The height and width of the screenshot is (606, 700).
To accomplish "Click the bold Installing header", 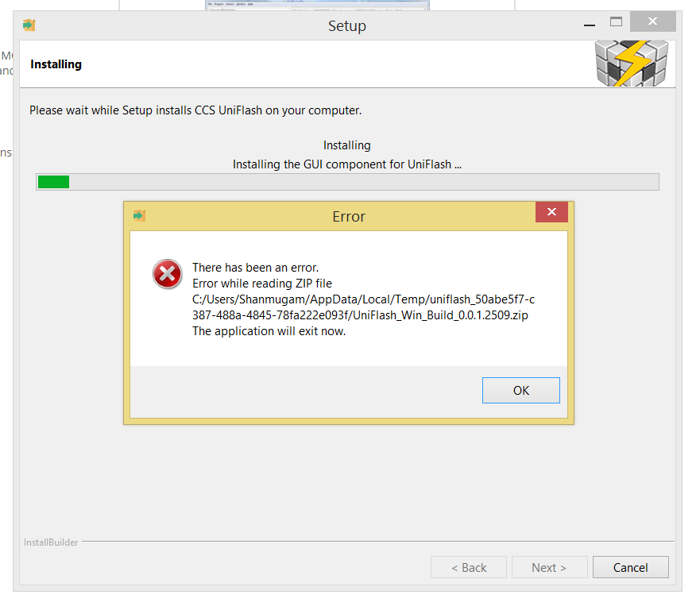I will 56,64.
